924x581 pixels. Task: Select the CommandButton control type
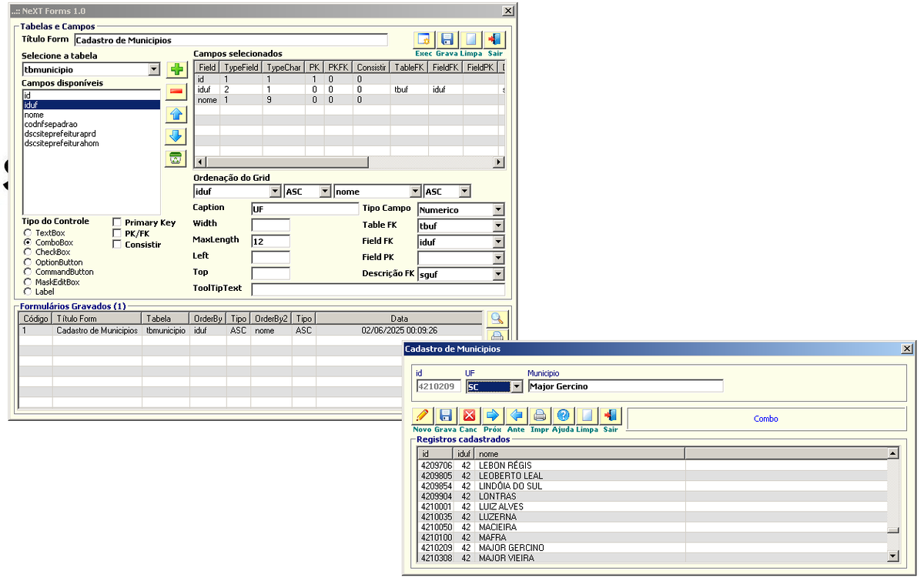pos(28,272)
